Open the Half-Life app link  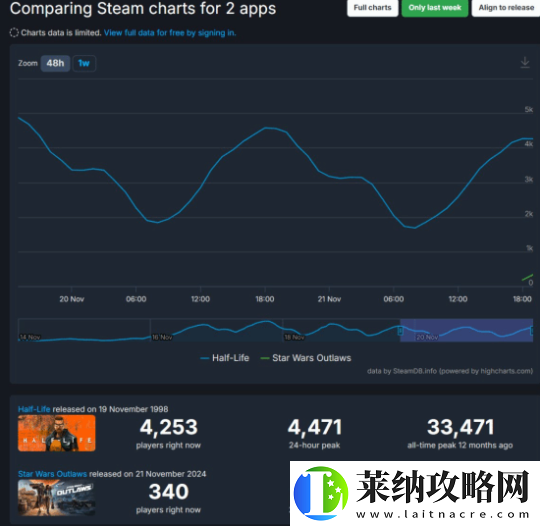34,409
